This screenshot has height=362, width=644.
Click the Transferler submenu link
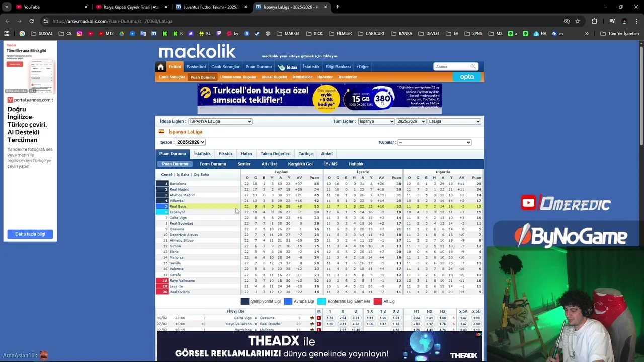click(x=347, y=77)
